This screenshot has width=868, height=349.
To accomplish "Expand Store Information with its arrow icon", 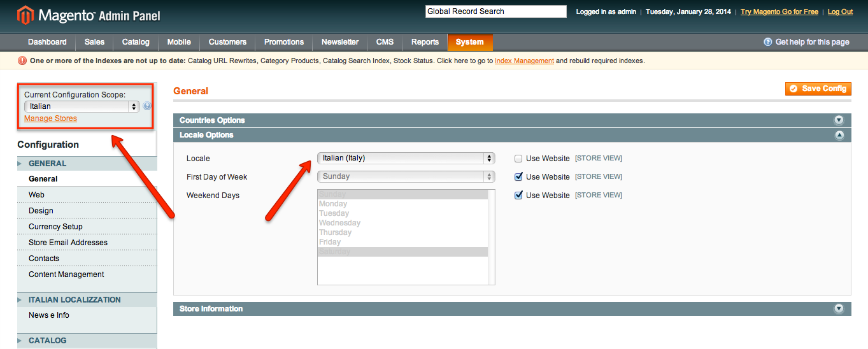I will point(839,309).
